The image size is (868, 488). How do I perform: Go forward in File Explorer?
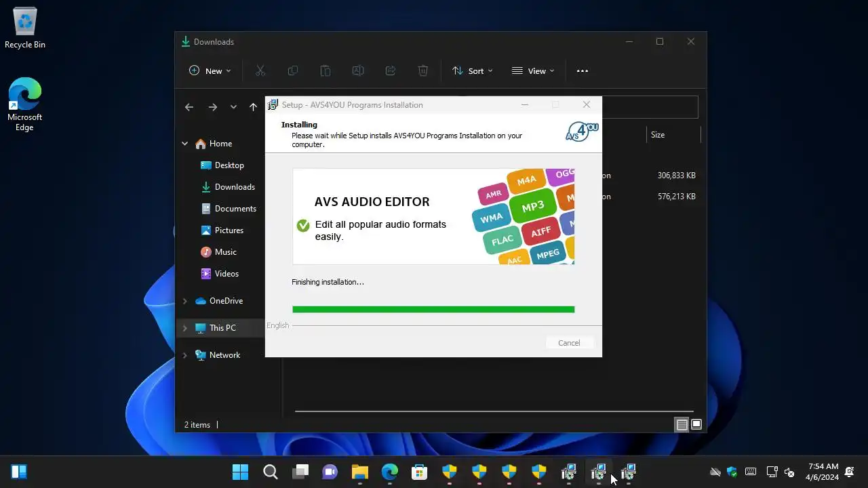(x=213, y=107)
